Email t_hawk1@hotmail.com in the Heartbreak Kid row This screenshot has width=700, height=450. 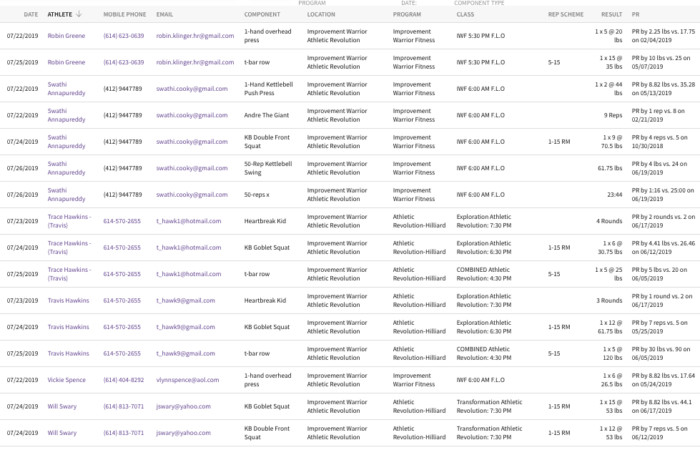[188, 221]
